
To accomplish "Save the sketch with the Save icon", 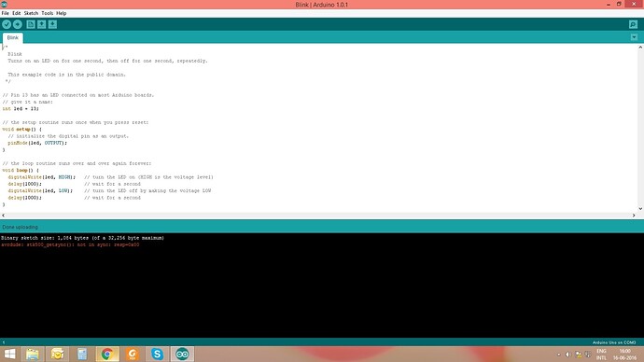I will point(52,24).
